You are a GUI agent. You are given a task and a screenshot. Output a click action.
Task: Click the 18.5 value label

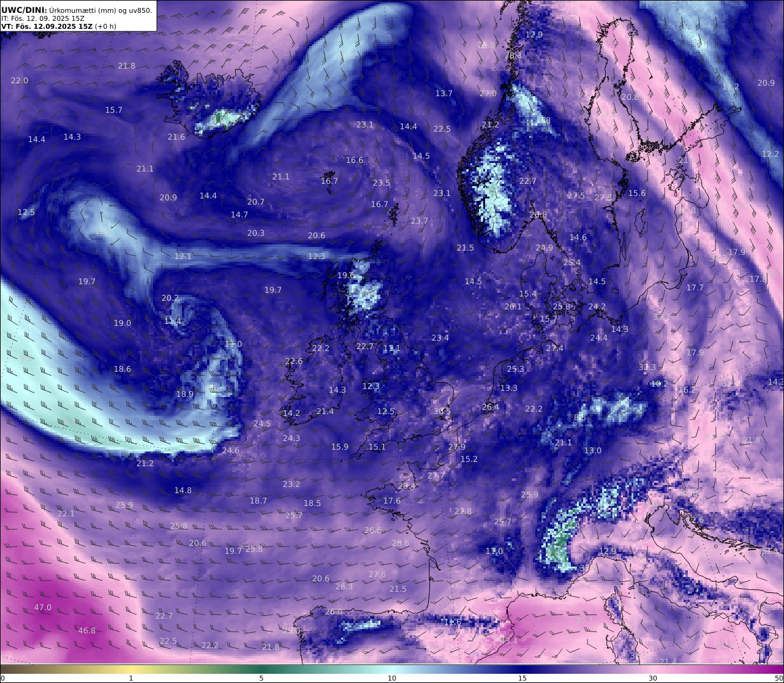point(312,504)
